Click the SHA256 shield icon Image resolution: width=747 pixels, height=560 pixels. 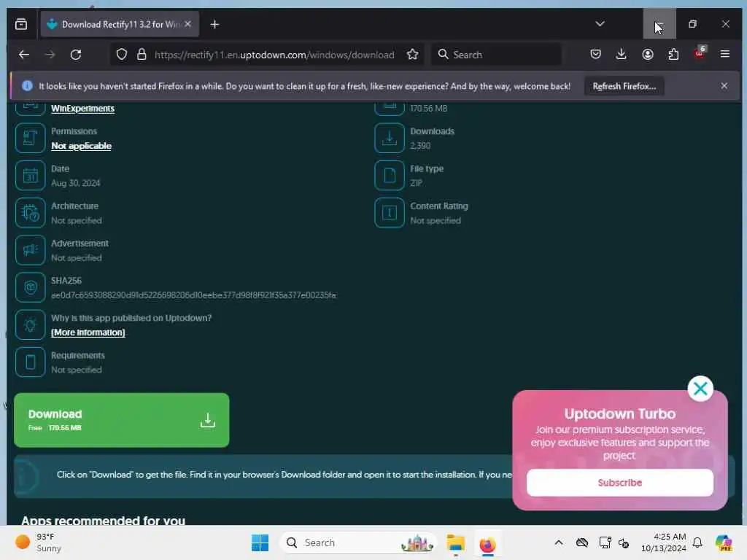(x=30, y=287)
